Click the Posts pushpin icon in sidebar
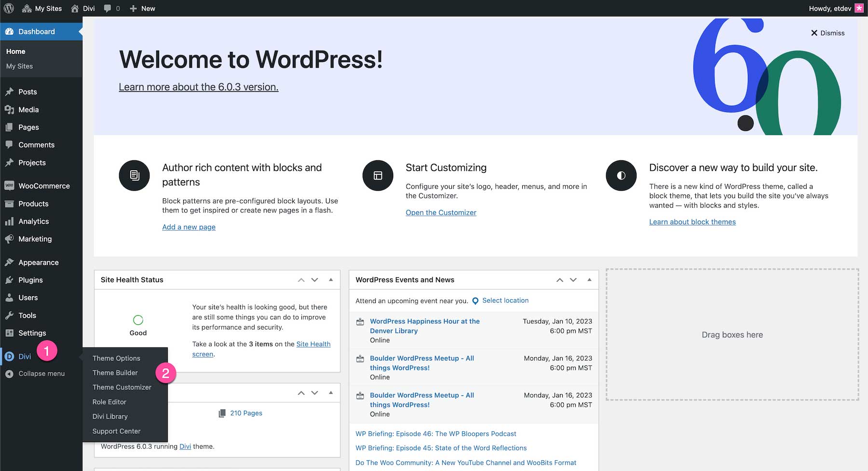The image size is (868, 471). 9,92
